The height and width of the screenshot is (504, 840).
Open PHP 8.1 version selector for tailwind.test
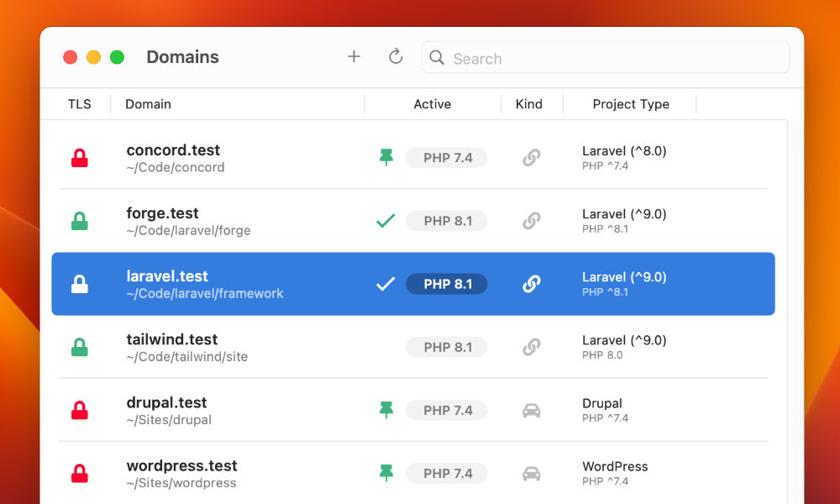[x=447, y=347]
